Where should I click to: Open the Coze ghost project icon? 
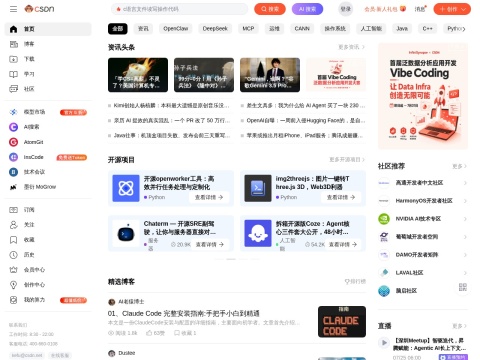tap(258, 233)
